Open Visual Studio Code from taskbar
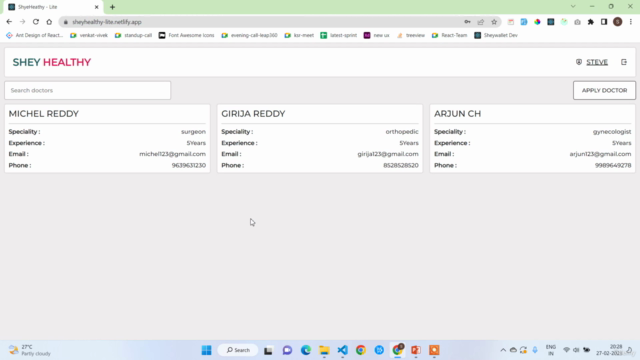This screenshot has width=640, height=360. tap(342, 350)
